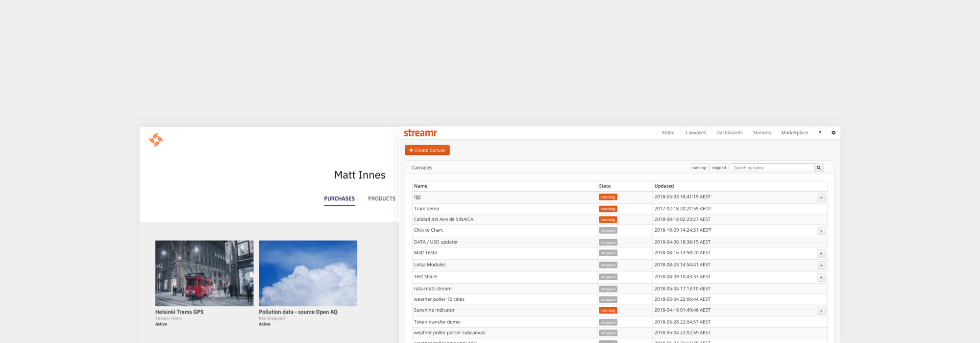Open the actions dropdown for Lotsa Modules
The image size is (980, 343).
(821, 266)
